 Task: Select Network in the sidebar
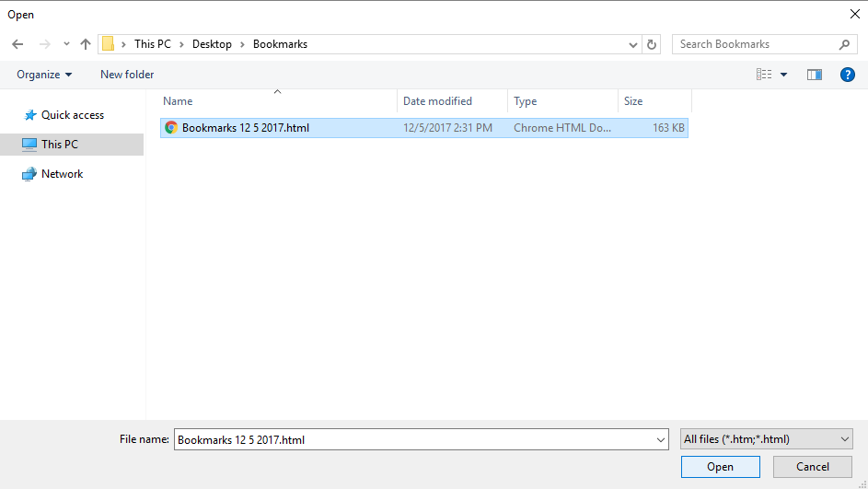(62, 174)
